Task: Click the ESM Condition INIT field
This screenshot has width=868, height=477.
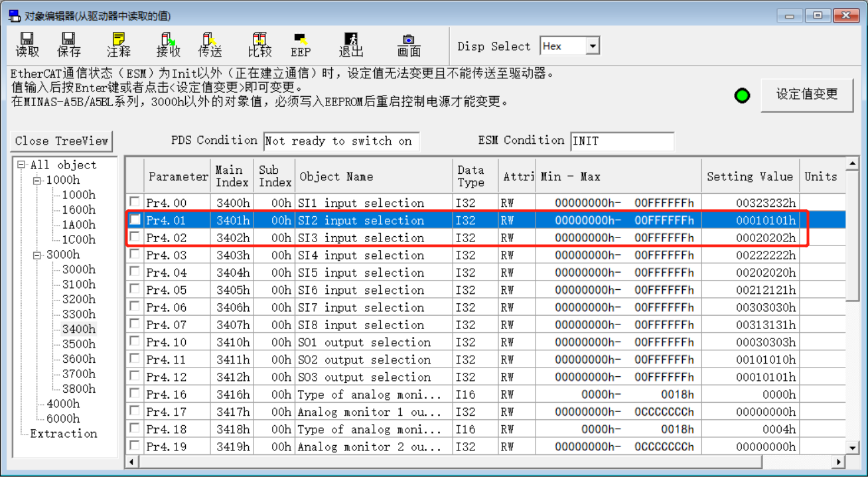Action: (x=622, y=141)
